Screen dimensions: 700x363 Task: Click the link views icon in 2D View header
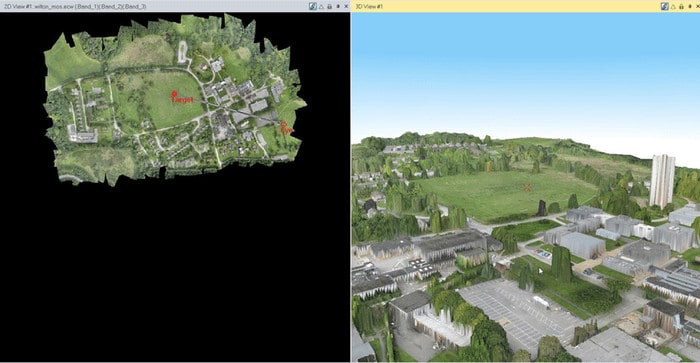(x=313, y=6)
